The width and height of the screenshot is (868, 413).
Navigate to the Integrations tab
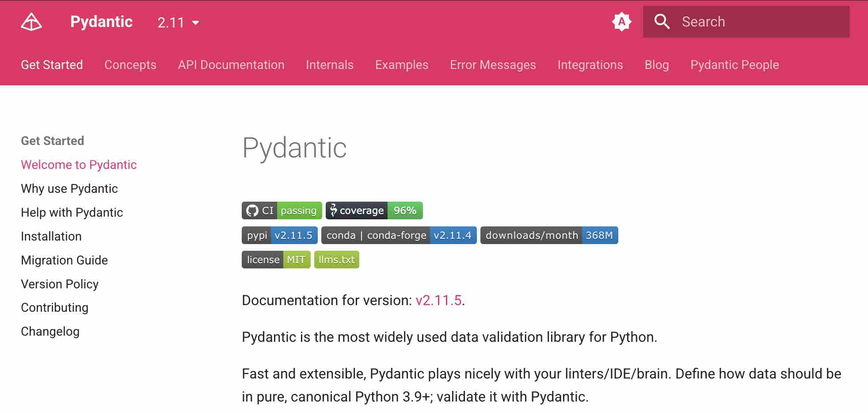590,65
